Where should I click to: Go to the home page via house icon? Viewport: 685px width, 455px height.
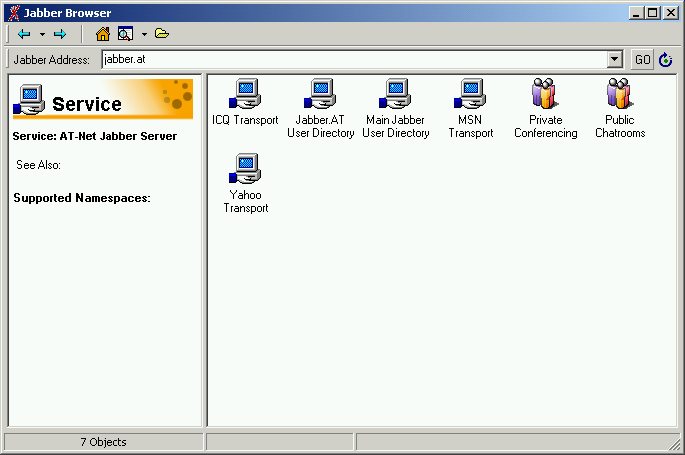(x=103, y=34)
